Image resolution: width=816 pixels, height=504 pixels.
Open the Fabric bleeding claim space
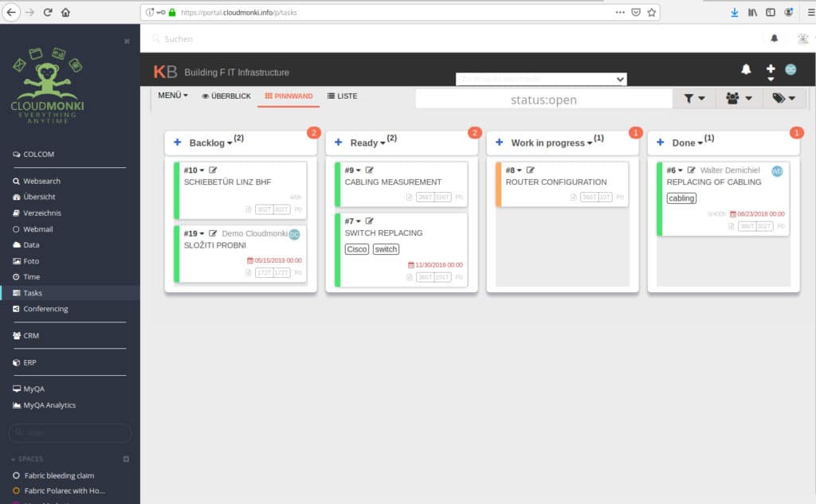tap(59, 475)
